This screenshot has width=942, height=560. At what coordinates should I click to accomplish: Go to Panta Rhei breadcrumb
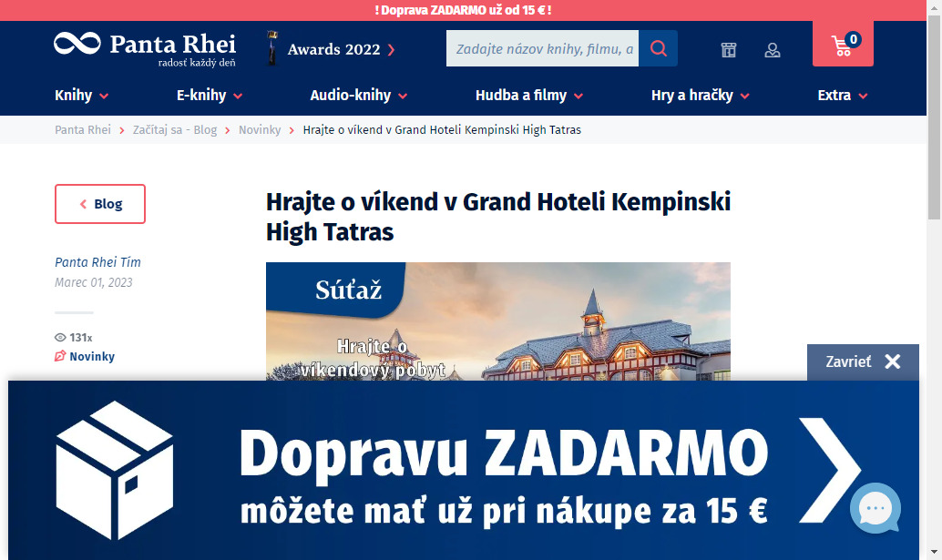pyautogui.click(x=83, y=129)
